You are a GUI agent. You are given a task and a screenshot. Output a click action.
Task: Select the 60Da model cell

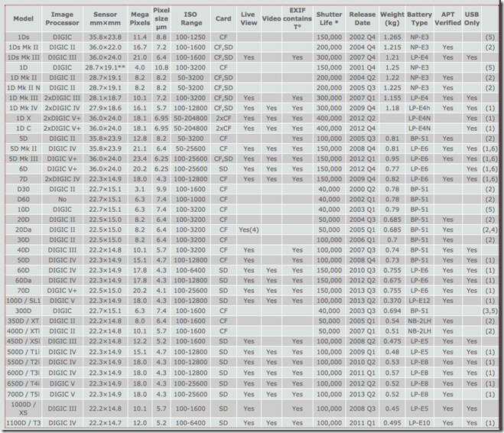(x=24, y=280)
